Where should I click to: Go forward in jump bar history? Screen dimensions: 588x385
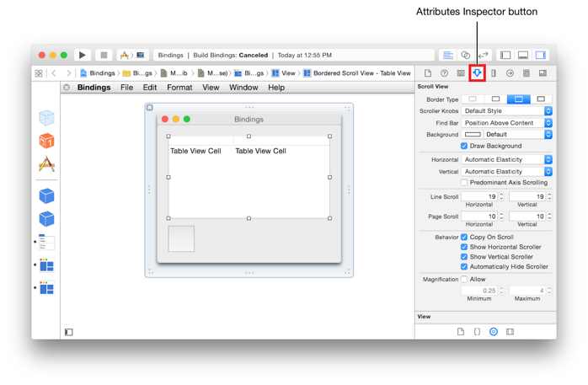pos(68,73)
